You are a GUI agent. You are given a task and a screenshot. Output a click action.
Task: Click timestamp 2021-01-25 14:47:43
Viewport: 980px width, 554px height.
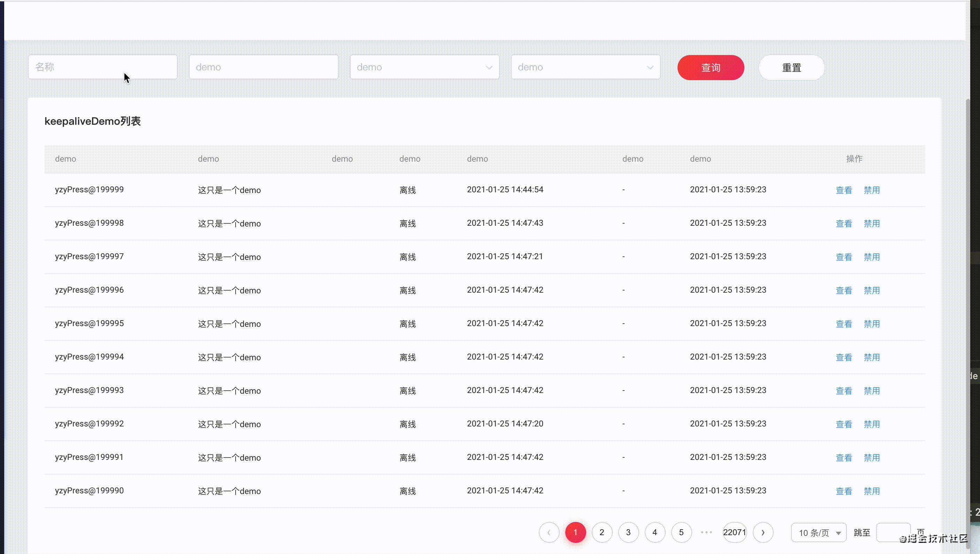[x=505, y=223]
